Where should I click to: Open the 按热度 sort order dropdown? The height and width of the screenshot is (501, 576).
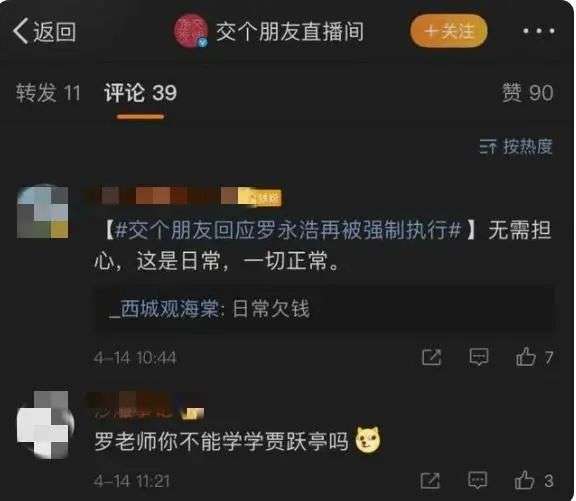point(515,147)
